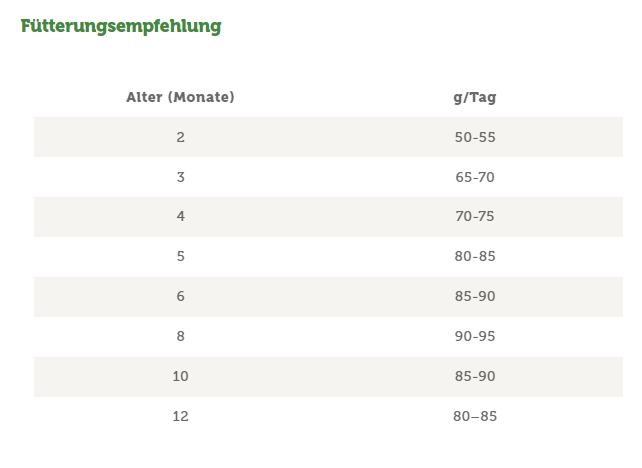Click the 85-90 value for month 6
This screenshot has width=642, height=468.
pyautogui.click(x=474, y=296)
